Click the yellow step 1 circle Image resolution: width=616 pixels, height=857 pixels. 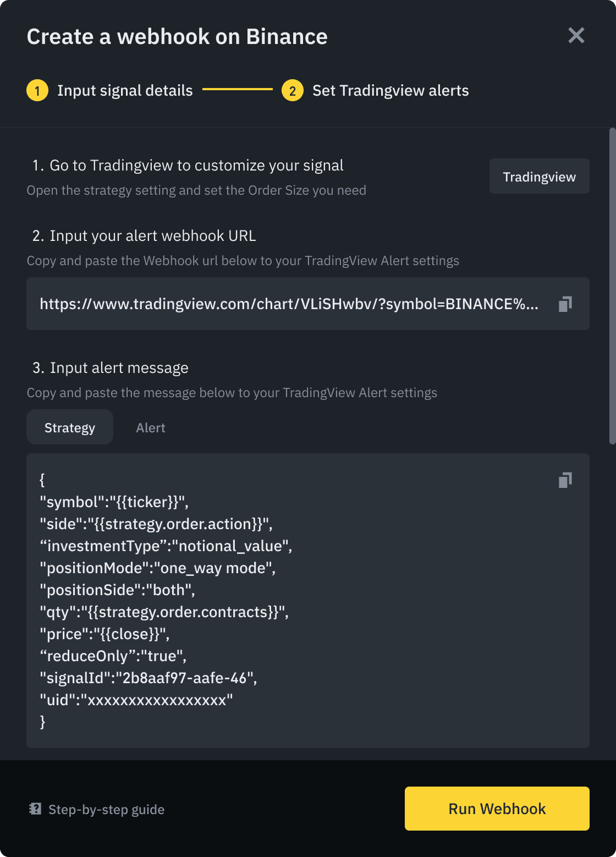pyautogui.click(x=37, y=91)
